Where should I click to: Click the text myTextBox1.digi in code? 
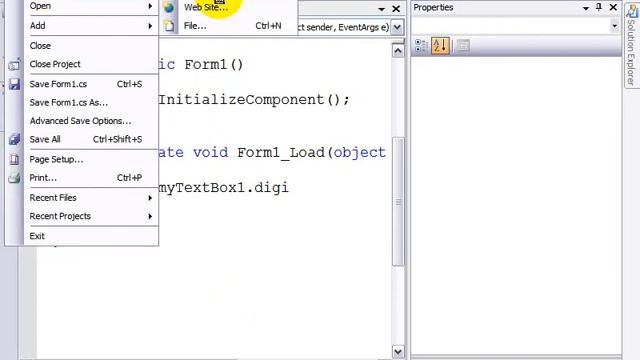click(x=223, y=188)
